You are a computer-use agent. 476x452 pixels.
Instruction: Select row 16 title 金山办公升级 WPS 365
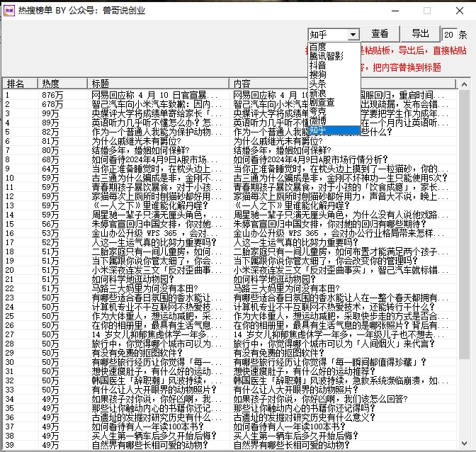click(154, 233)
